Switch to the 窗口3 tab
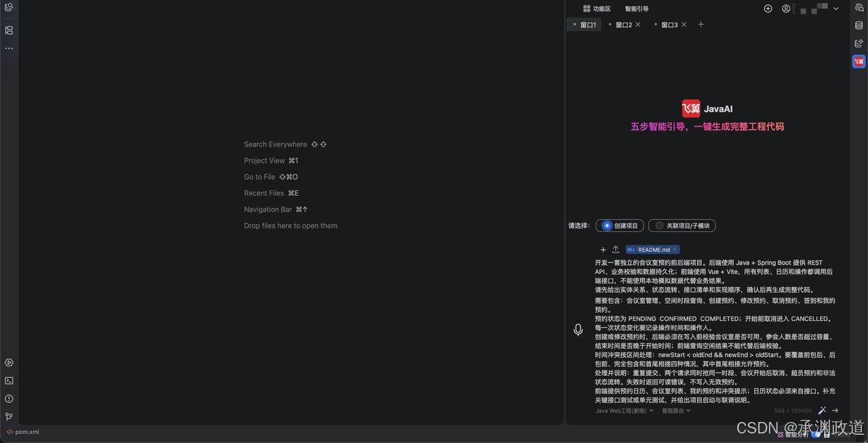868x443 pixels. [670, 24]
